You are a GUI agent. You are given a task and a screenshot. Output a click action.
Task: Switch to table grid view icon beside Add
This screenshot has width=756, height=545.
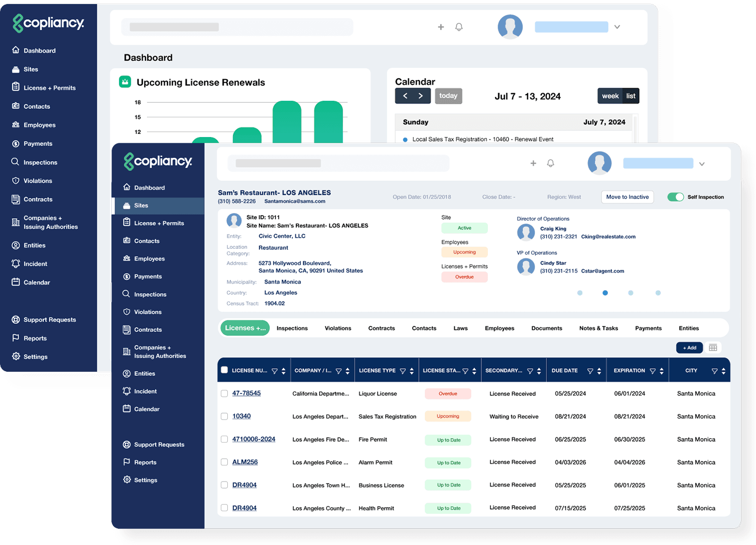tap(713, 348)
